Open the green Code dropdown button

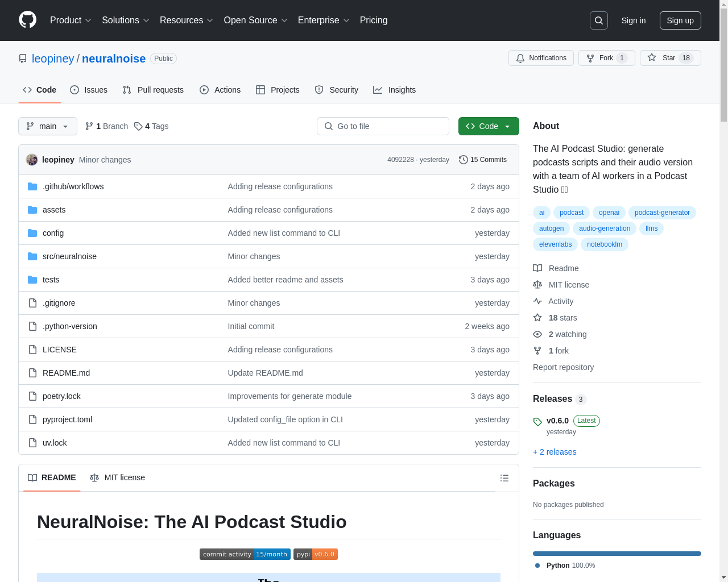(x=489, y=126)
